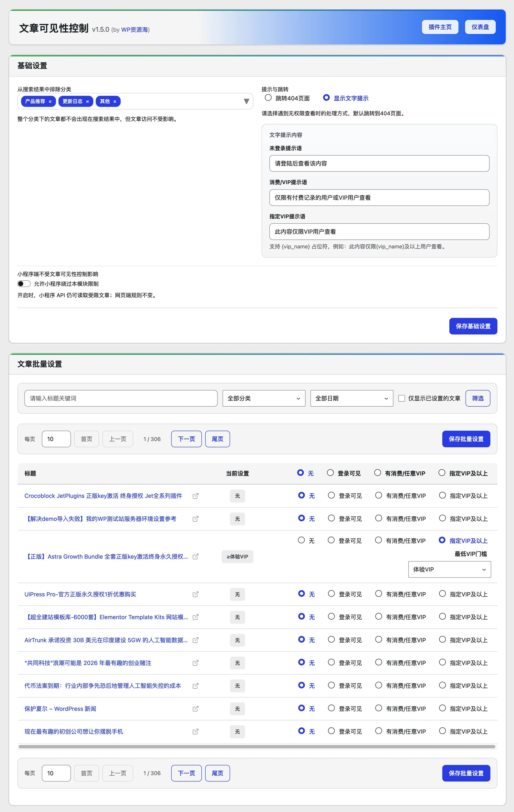Open external link icon for AirTrunk article

(195, 640)
